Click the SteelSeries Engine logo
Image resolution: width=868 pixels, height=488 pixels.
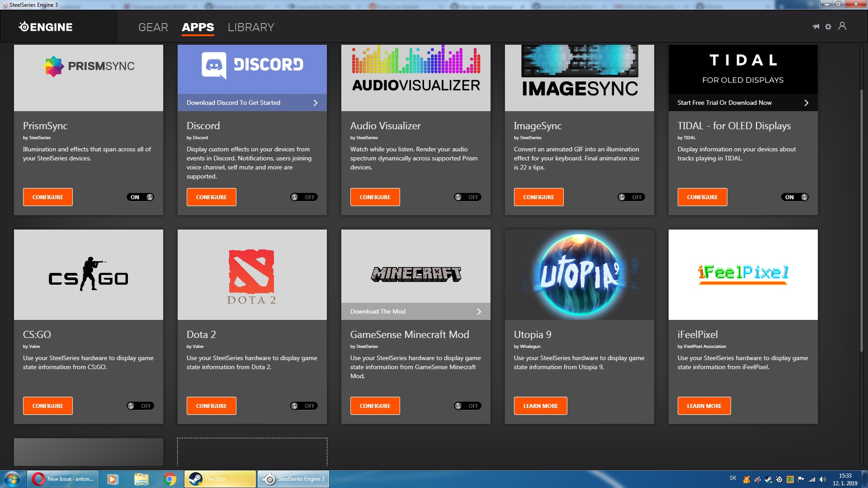tap(46, 27)
